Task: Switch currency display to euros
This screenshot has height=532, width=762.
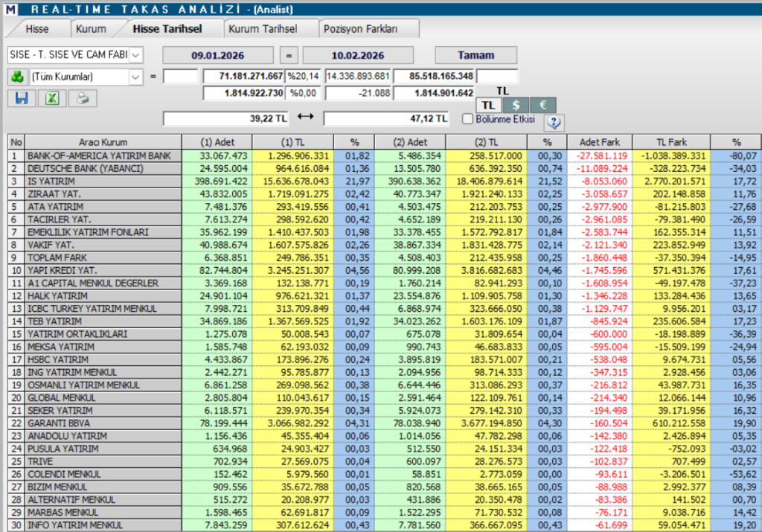Action: (542, 105)
